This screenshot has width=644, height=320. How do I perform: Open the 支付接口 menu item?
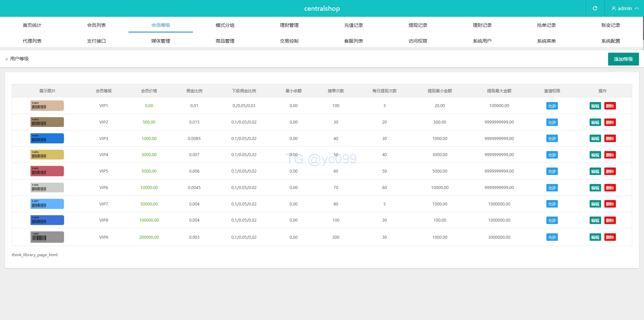click(x=96, y=41)
